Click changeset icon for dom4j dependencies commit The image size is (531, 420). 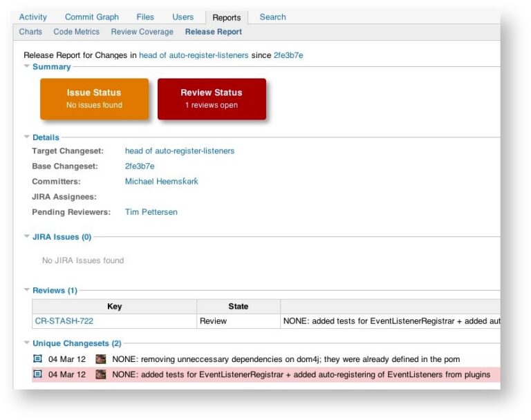(37, 359)
